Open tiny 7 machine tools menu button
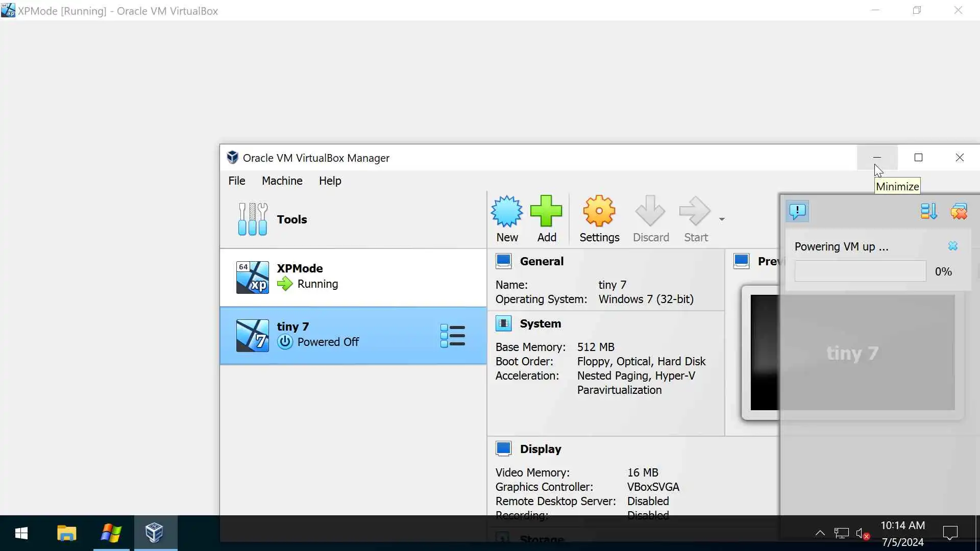980x551 pixels. tap(452, 336)
